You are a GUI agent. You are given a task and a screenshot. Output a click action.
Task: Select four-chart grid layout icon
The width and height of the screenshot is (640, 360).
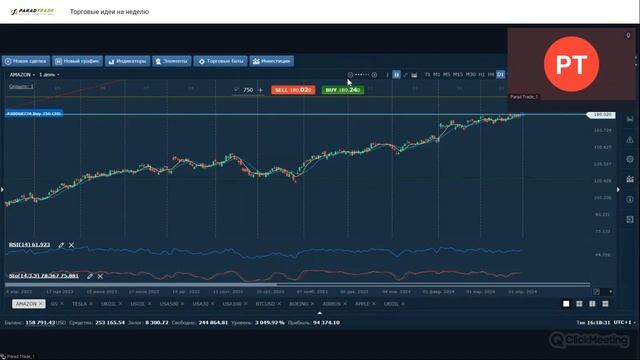tap(579, 304)
